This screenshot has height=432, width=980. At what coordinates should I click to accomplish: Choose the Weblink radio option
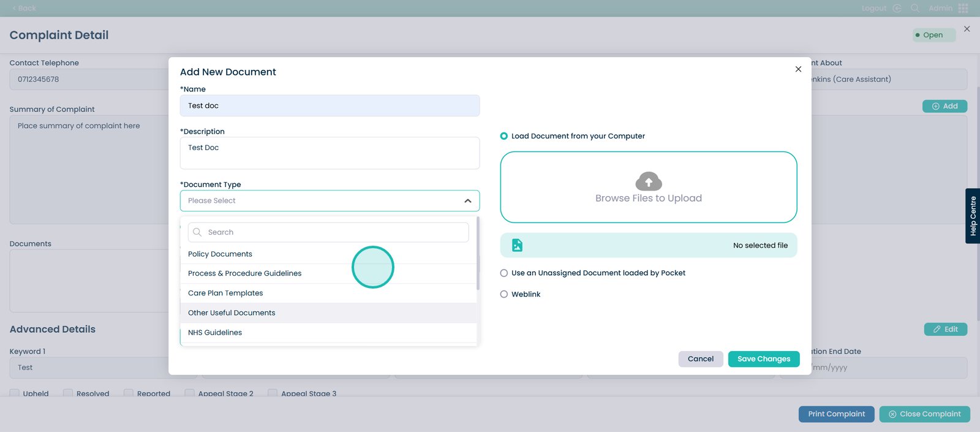point(504,294)
